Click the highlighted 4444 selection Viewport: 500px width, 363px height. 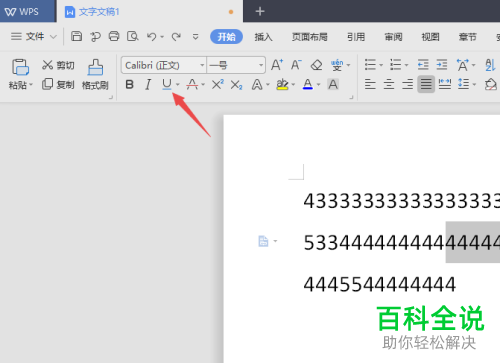tap(473, 242)
